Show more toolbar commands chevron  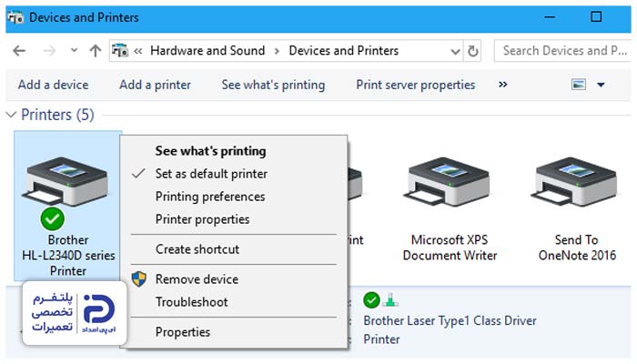click(x=503, y=85)
